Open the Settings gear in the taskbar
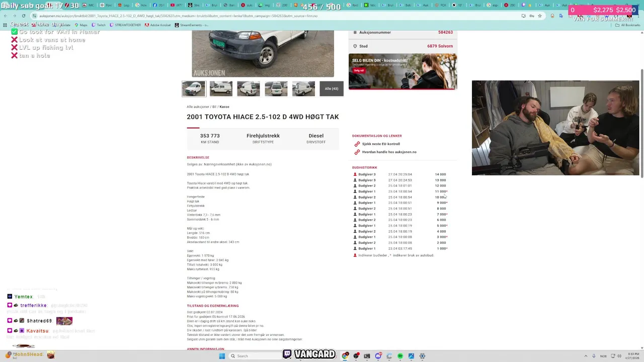 click(422, 356)
